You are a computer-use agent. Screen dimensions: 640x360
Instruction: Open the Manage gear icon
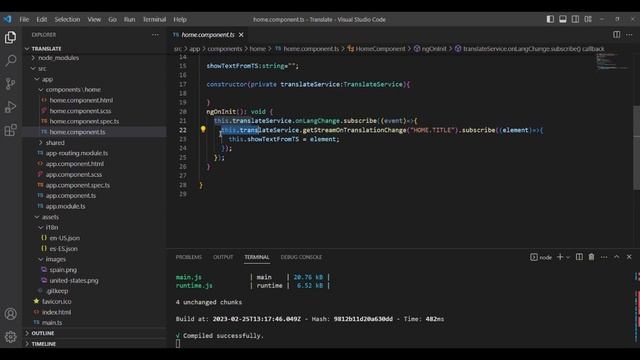[11, 337]
